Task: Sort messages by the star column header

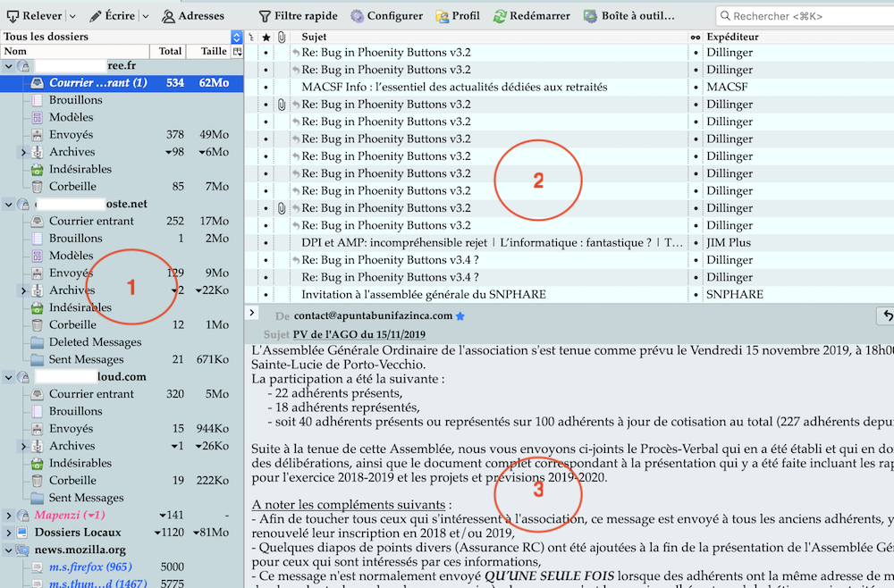Action: [x=265, y=37]
